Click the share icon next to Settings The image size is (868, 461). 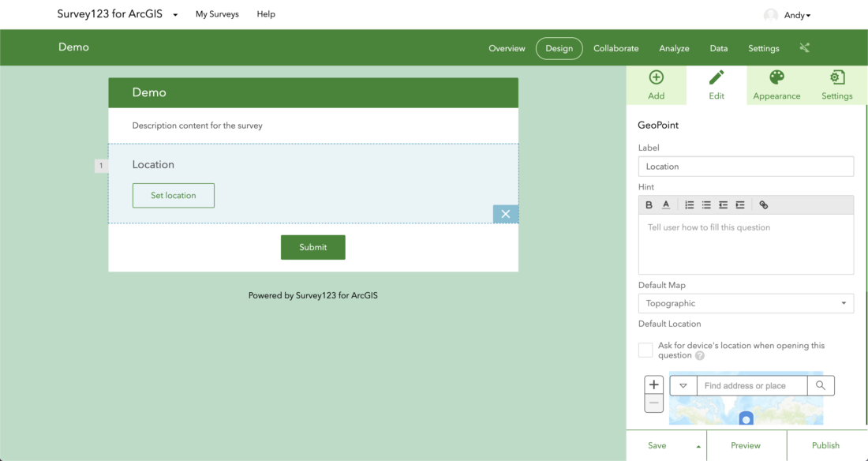(x=804, y=47)
